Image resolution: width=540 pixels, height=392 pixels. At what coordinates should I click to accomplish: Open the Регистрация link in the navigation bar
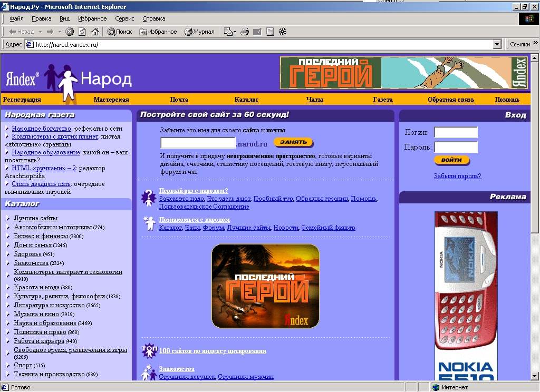tap(22, 100)
